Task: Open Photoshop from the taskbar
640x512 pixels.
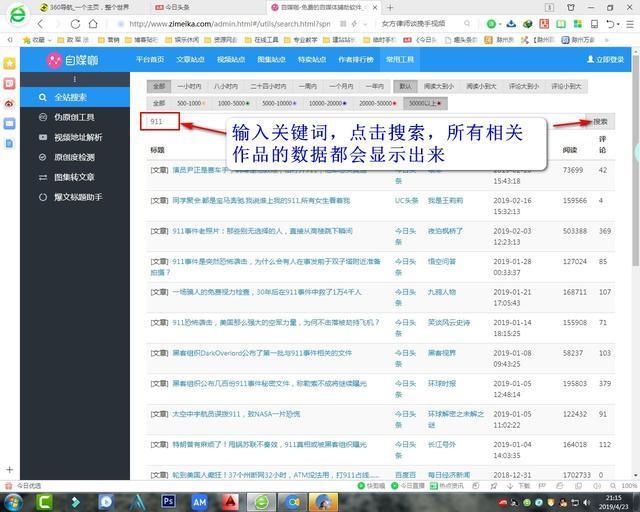Action: (168, 501)
